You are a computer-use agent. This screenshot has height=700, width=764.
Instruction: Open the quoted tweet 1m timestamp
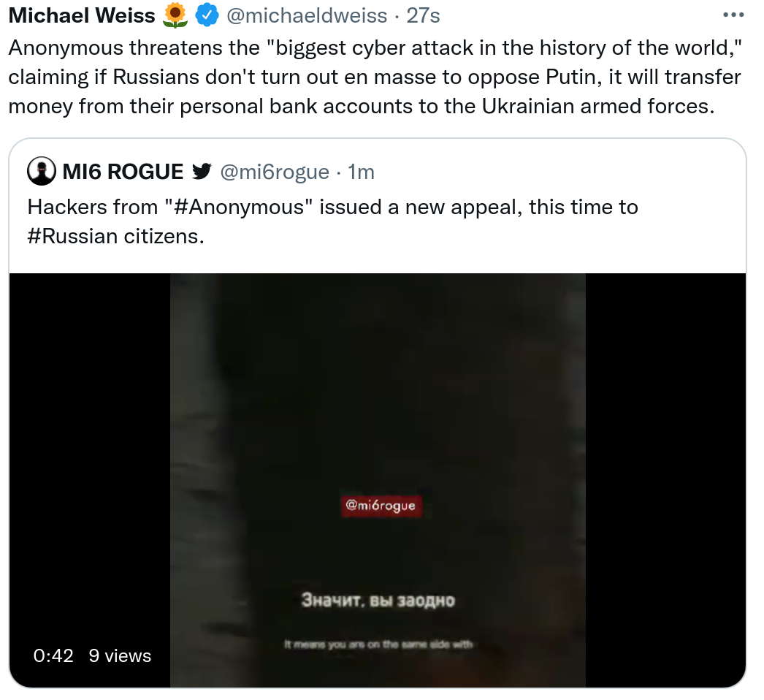(x=361, y=172)
